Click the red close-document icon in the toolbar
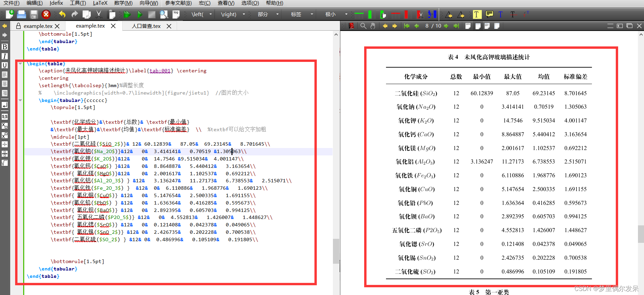This screenshot has height=295, width=644. (x=46, y=14)
